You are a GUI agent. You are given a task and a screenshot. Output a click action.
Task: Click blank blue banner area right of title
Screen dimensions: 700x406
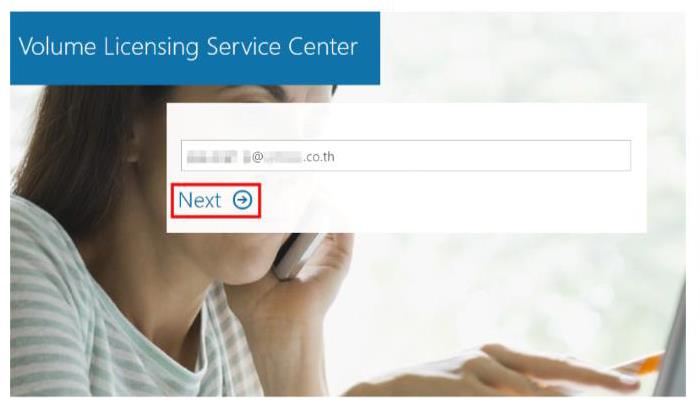point(369,48)
